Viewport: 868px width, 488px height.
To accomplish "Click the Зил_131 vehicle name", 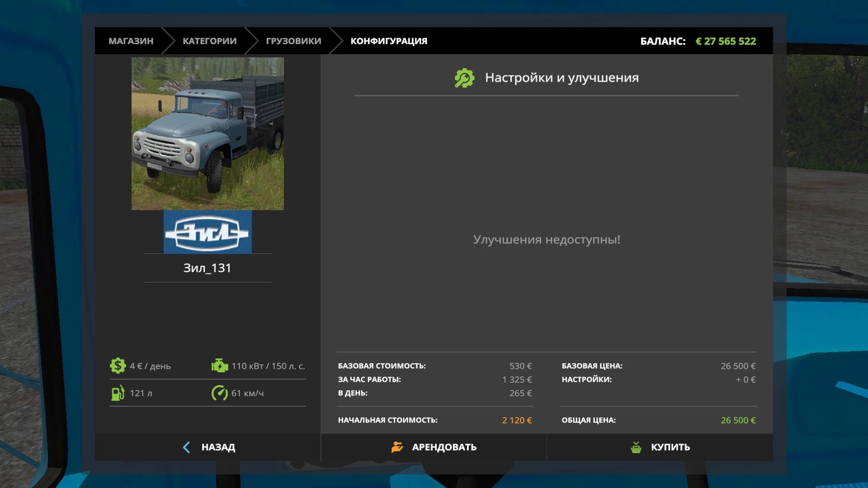I will pyautogui.click(x=207, y=268).
